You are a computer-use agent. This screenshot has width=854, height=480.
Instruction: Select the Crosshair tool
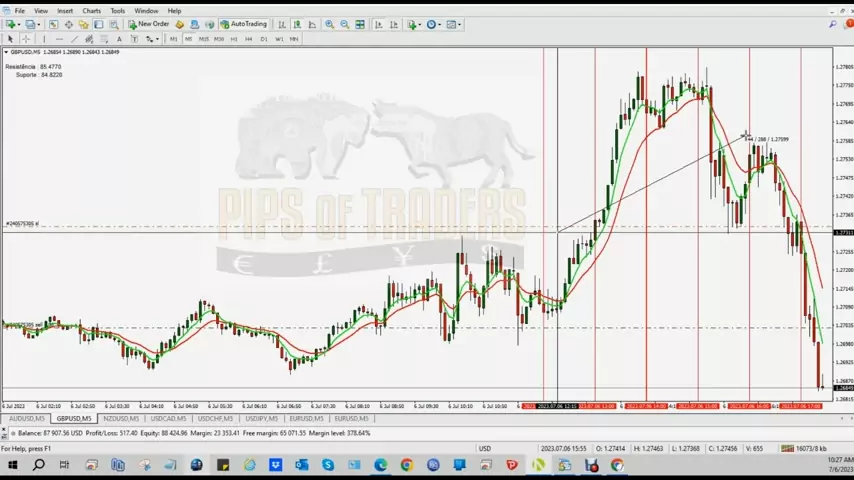[x=25, y=39]
